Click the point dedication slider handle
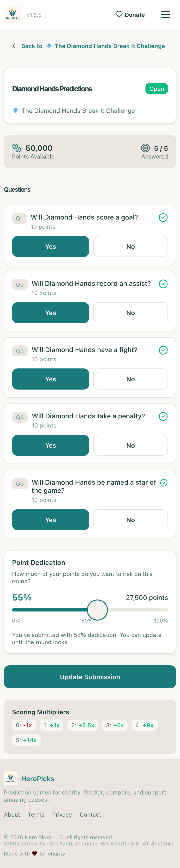180x868 pixels. (x=97, y=610)
